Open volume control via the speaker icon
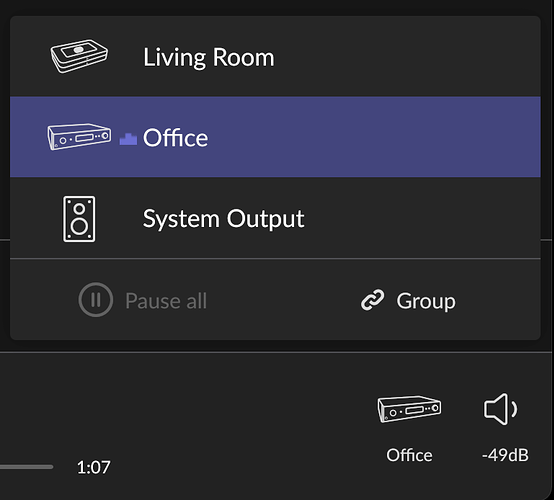554x500 pixels. [501, 409]
